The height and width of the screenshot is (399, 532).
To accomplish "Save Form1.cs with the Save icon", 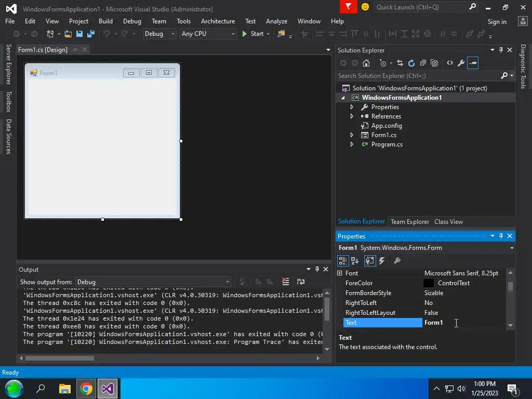I will tap(79, 34).
